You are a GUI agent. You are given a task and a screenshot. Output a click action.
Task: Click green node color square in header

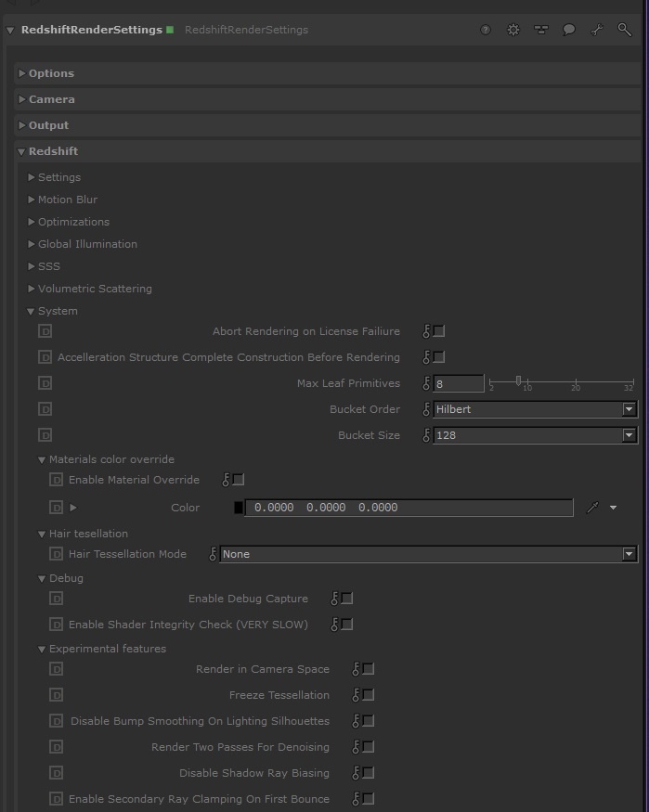[169, 30]
